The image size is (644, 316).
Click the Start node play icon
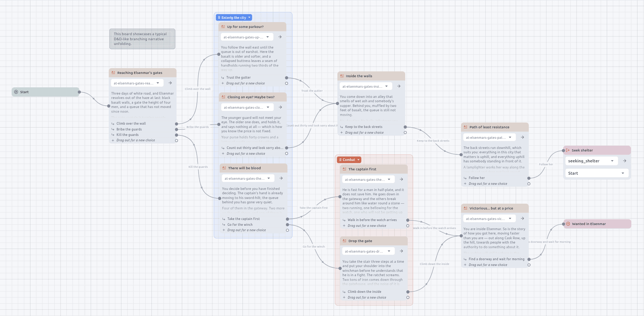pos(16,92)
